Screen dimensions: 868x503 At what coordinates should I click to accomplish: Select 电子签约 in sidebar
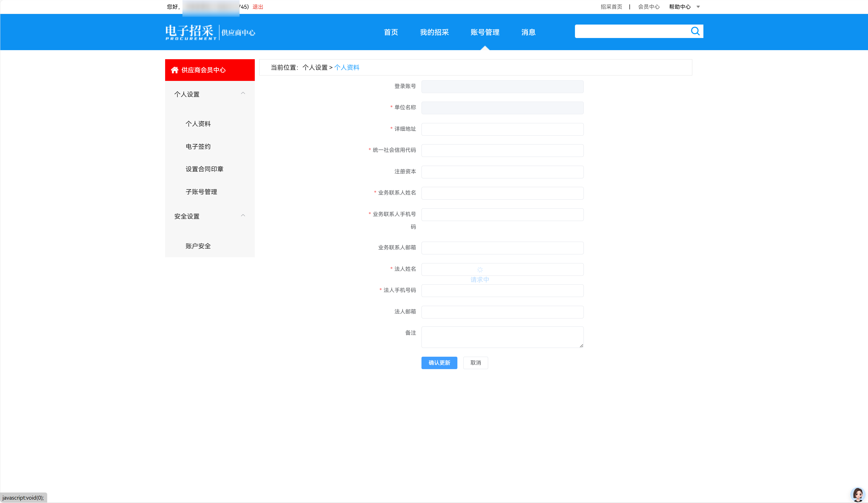(x=198, y=146)
